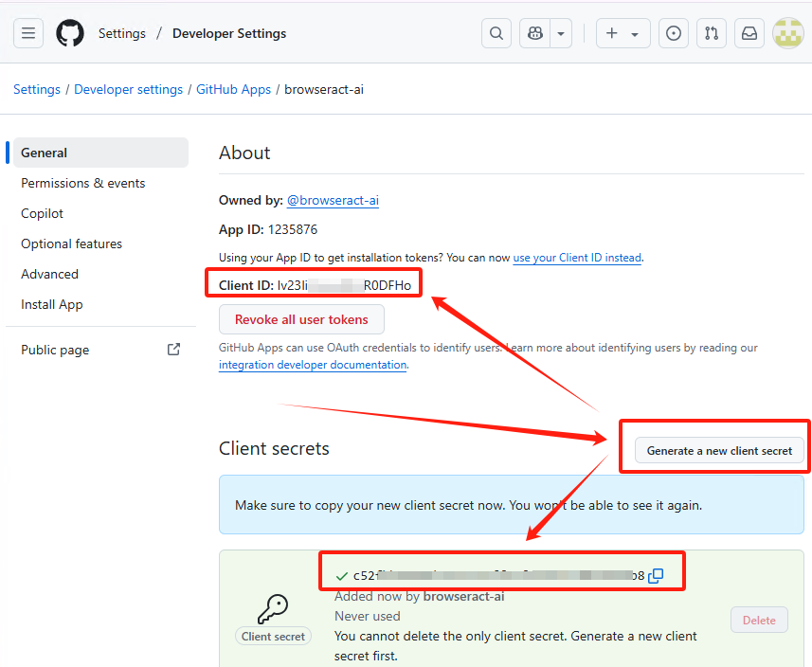Viewport: 812px width, 667px height.
Task: Open integration developer documentation link
Action: click(313, 365)
